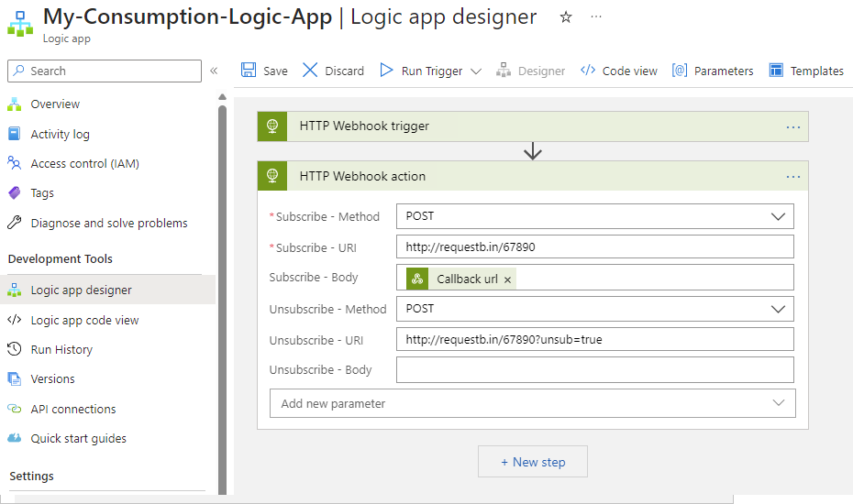The width and height of the screenshot is (853, 504).
Task: Click the Discard X icon
Action: point(310,71)
